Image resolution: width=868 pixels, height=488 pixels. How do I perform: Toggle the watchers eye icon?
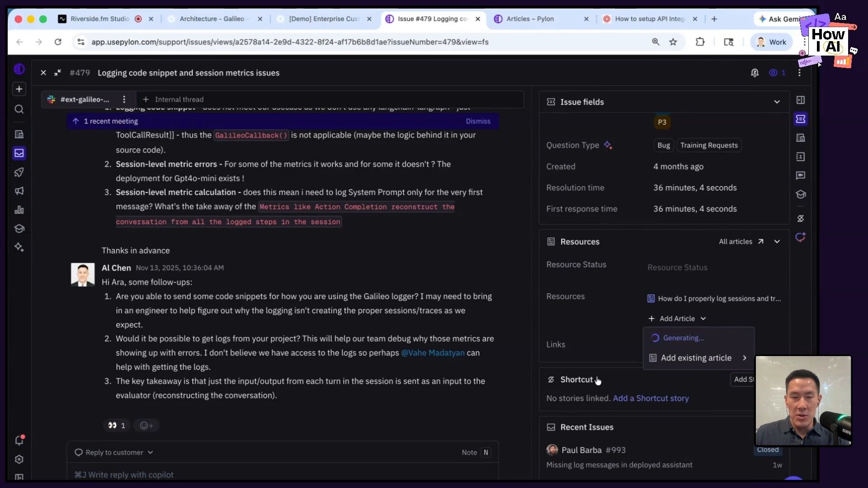pos(774,73)
